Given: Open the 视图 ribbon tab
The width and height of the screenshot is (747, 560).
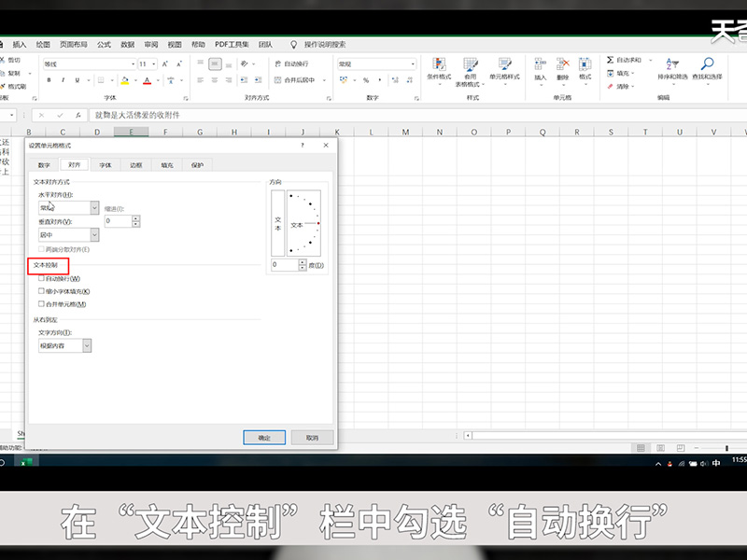Looking at the screenshot, I should coord(175,44).
